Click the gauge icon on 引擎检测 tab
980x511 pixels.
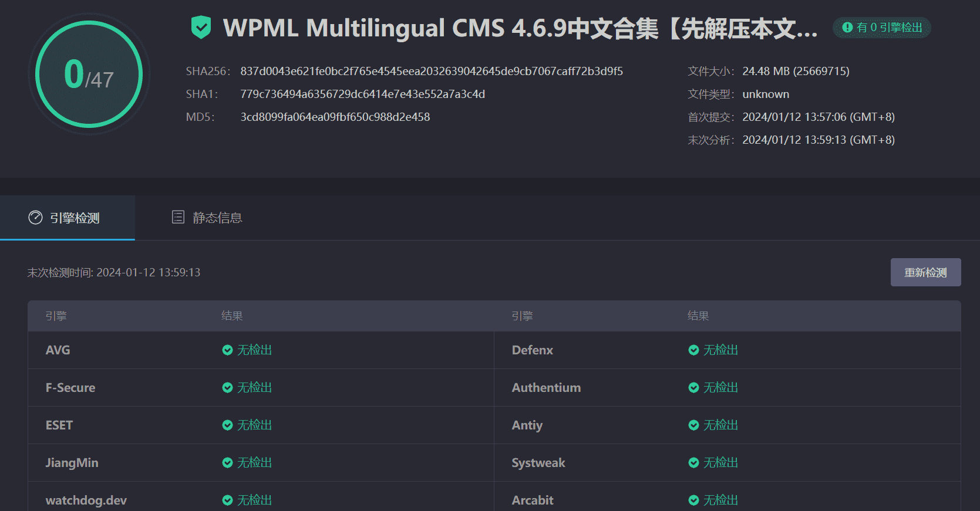pos(35,218)
